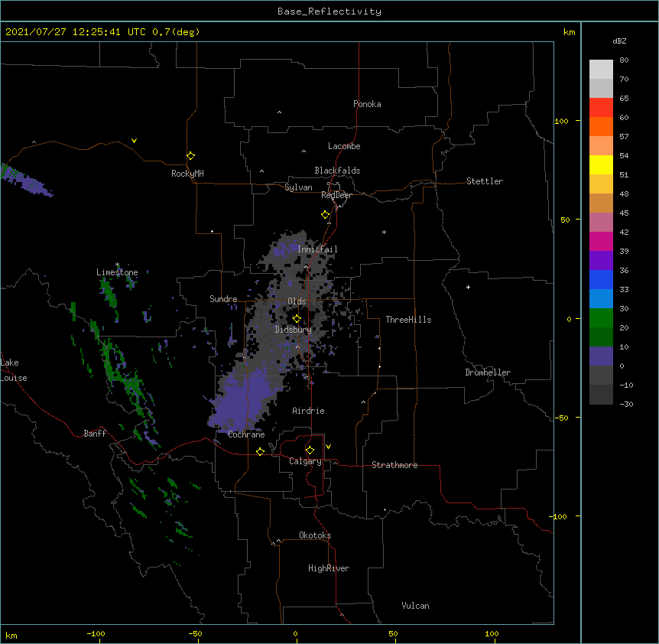Click the ThreeHills label
659x644 pixels.
[408, 320]
